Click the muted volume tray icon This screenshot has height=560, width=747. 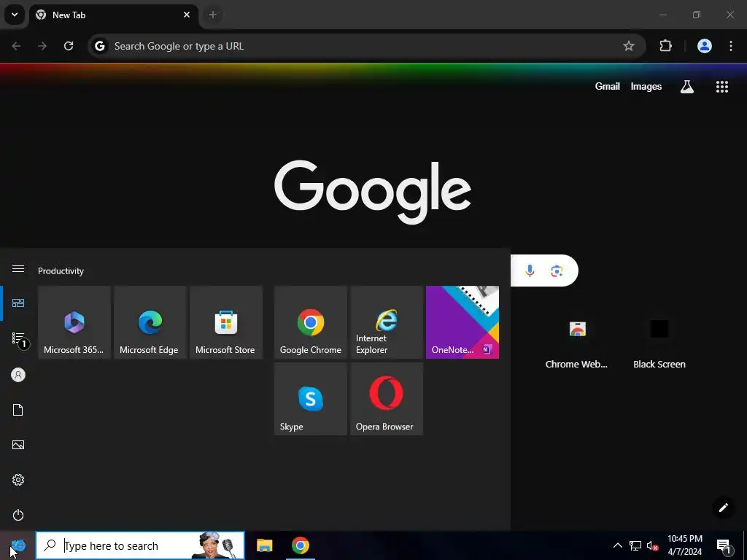pyautogui.click(x=652, y=545)
